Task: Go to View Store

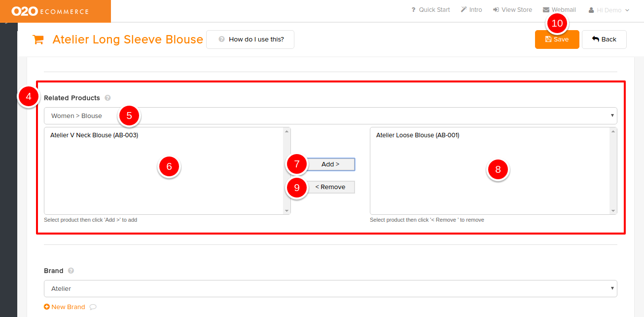Action: tap(512, 10)
